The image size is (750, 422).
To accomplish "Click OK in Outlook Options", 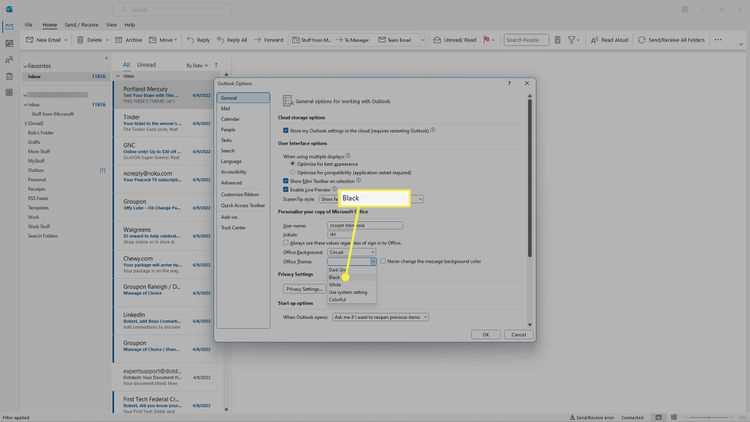I will tap(485, 334).
